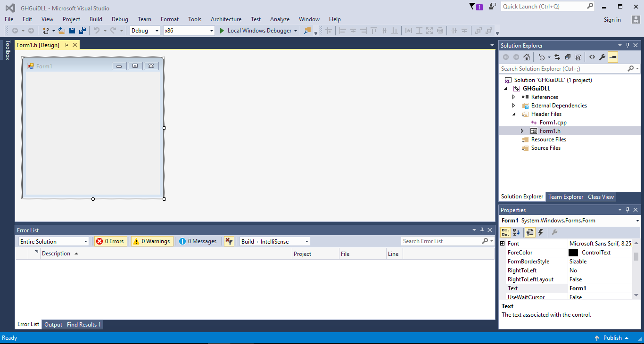Open Properties via wrench icon in Solution Explorer
Viewport: 644px width, 344px height.
[x=603, y=57]
